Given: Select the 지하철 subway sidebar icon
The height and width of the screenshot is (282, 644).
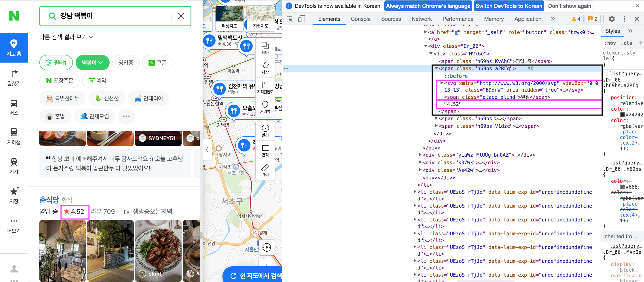Looking at the screenshot, I should [14, 137].
